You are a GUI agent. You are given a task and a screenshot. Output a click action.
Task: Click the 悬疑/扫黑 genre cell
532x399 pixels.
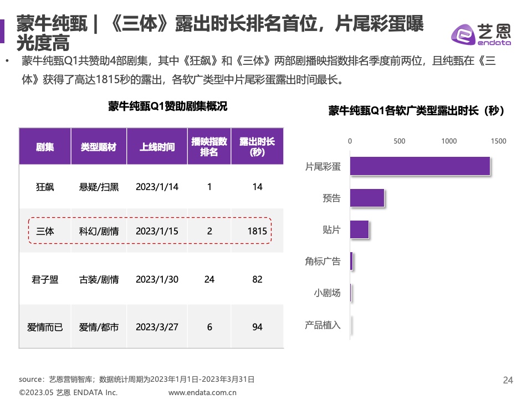(x=99, y=187)
